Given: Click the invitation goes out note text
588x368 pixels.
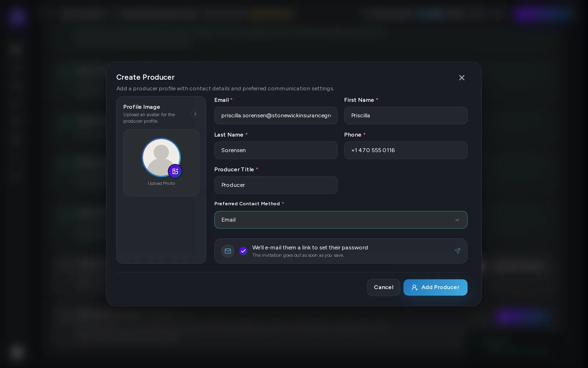Looking at the screenshot, I should (x=298, y=255).
